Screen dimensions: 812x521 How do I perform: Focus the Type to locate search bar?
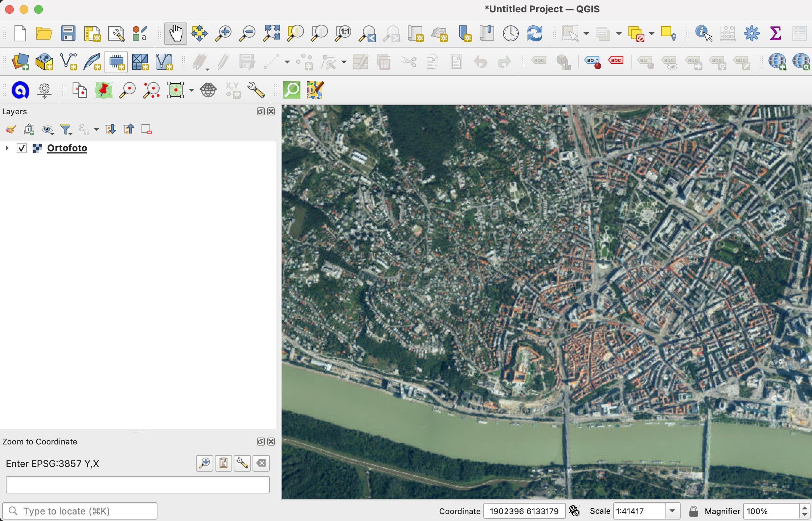(80, 511)
